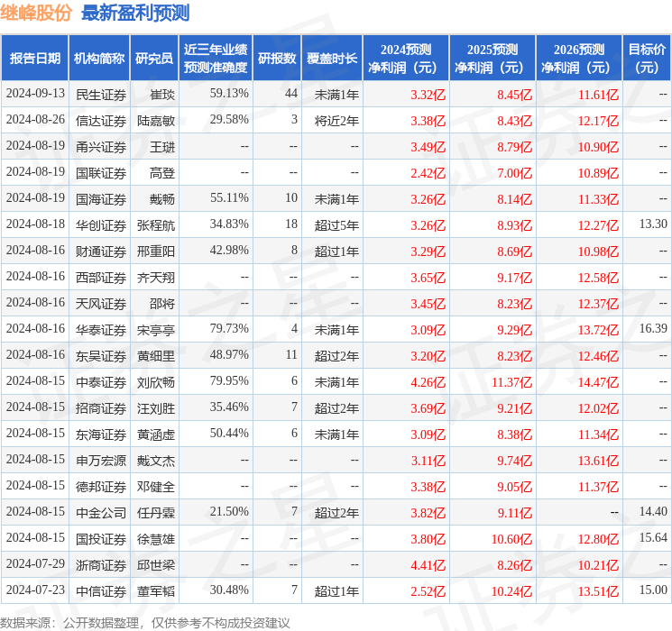Select the 民生证券 institution cell
672x631 pixels.
pos(101,95)
